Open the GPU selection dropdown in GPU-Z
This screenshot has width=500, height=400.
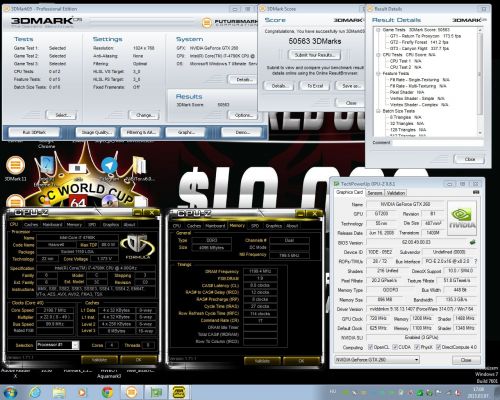[x=377, y=360]
